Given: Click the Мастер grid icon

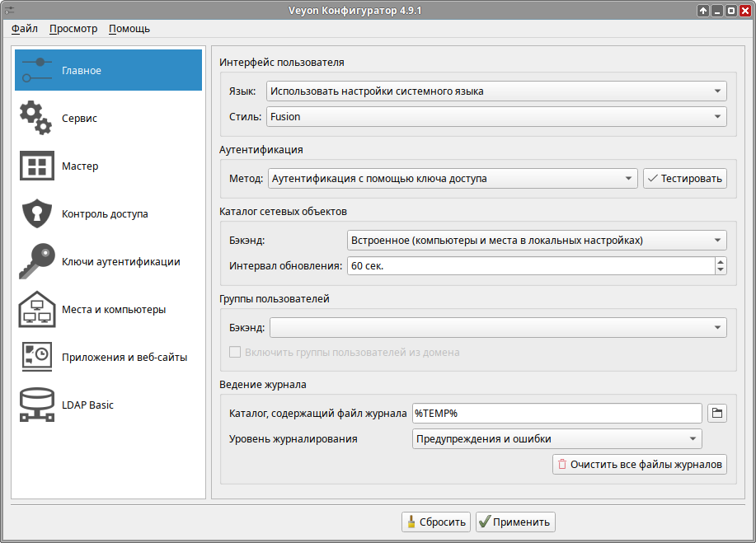Looking at the screenshot, I should click(37, 166).
